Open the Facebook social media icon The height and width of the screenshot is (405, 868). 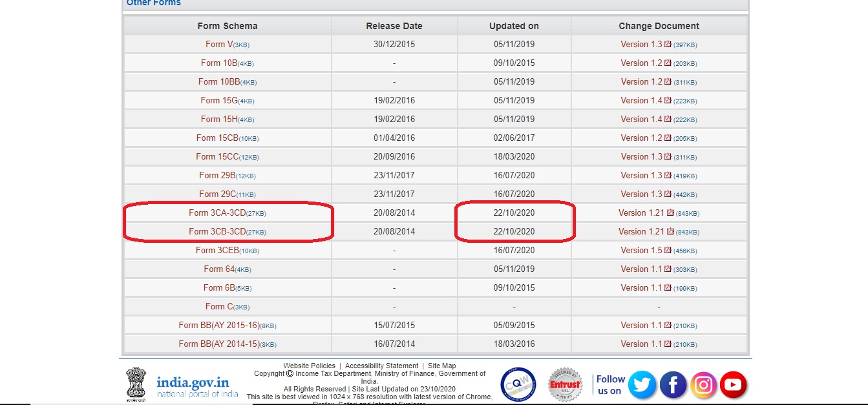click(x=672, y=385)
